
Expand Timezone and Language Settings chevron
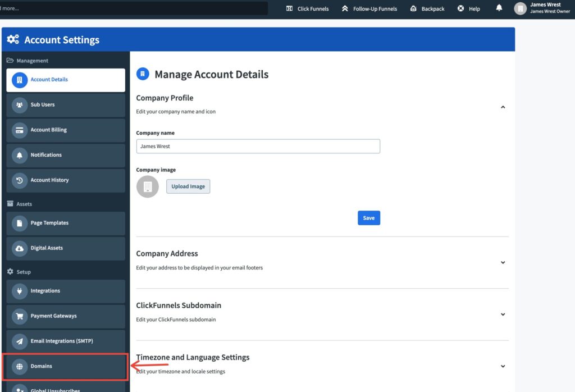pos(503,366)
